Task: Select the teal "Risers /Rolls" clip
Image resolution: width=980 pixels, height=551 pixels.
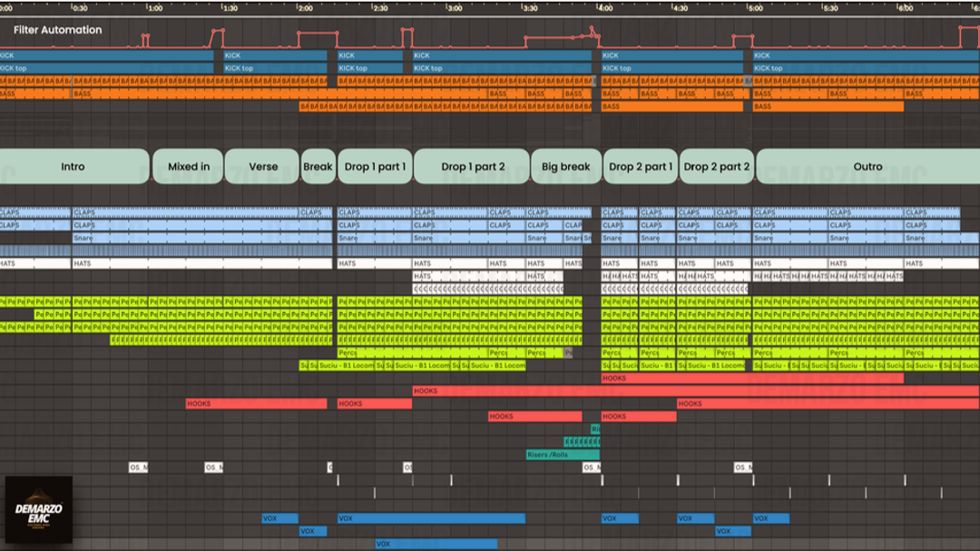Action: point(562,455)
